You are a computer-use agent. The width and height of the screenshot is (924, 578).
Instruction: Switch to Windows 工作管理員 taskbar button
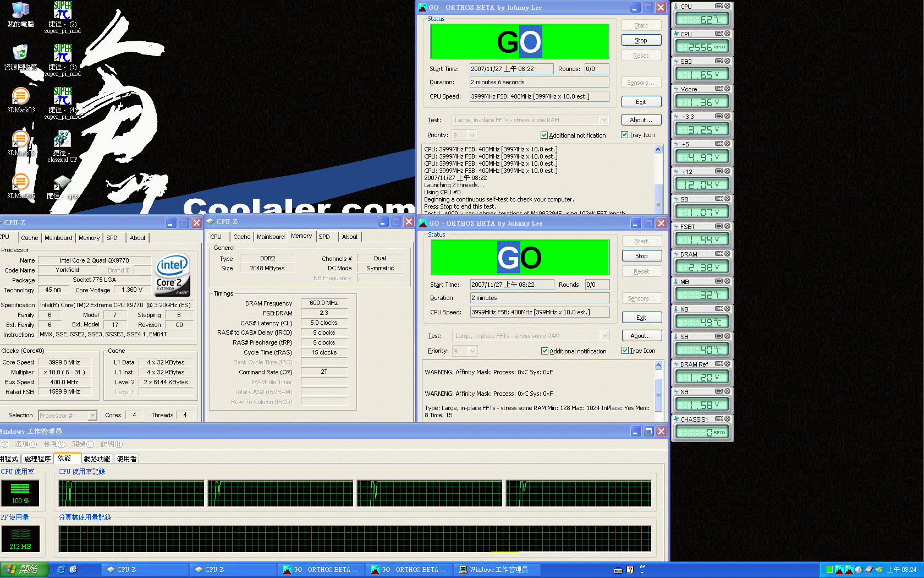coord(497,570)
